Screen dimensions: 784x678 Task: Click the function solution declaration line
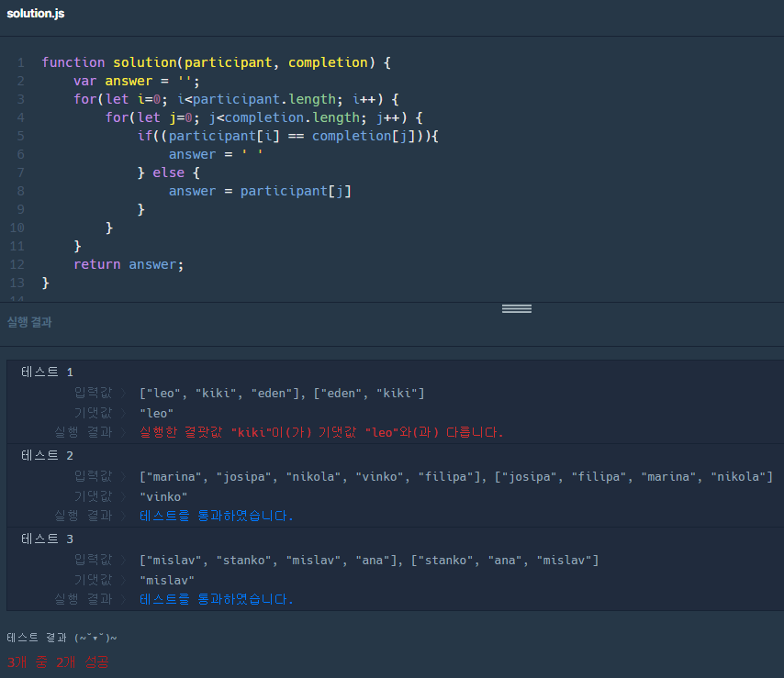[x=216, y=62]
